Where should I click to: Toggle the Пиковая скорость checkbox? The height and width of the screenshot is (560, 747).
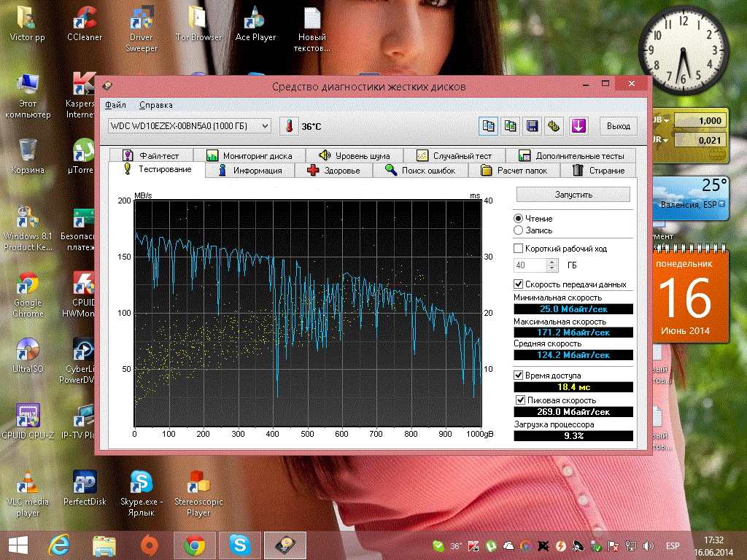click(521, 400)
